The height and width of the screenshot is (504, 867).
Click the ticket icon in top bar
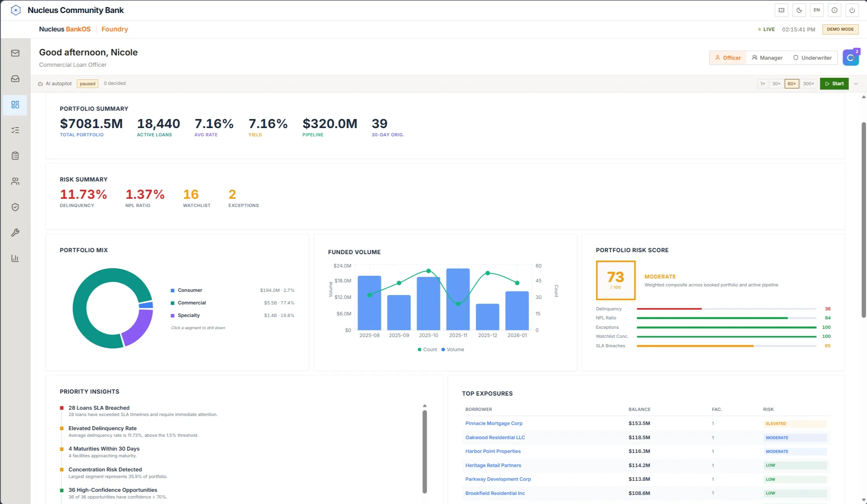point(781,10)
